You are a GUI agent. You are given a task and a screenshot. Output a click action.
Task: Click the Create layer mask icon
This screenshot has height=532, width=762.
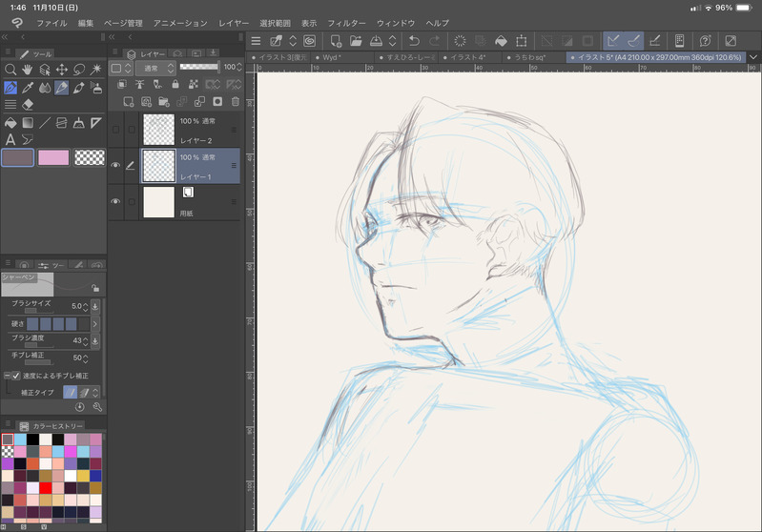[x=217, y=102]
